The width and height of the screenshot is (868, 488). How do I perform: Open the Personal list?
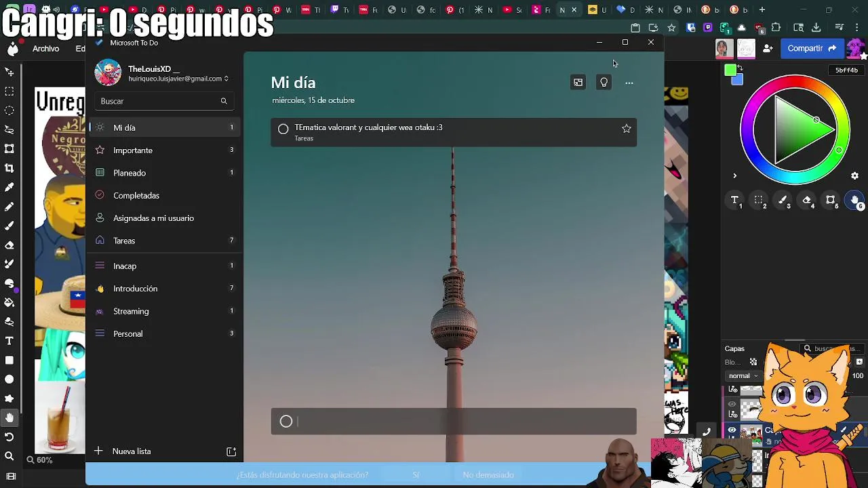(165, 333)
